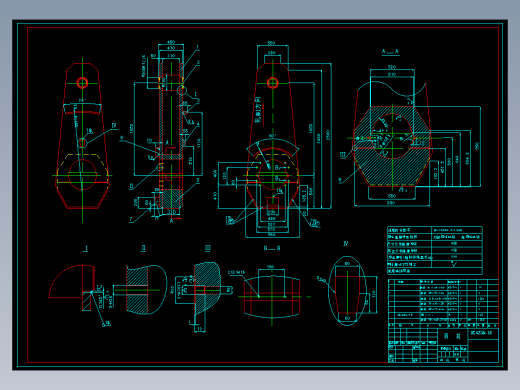Select the 2590 overall height dimension

pyautogui.click(x=328, y=135)
